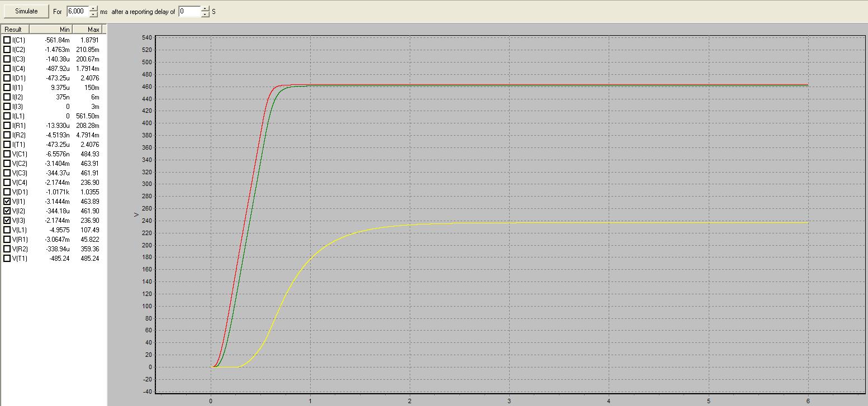868x406 pixels.
Task: Enable the V(L1) trace checkbox
Action: click(x=7, y=230)
